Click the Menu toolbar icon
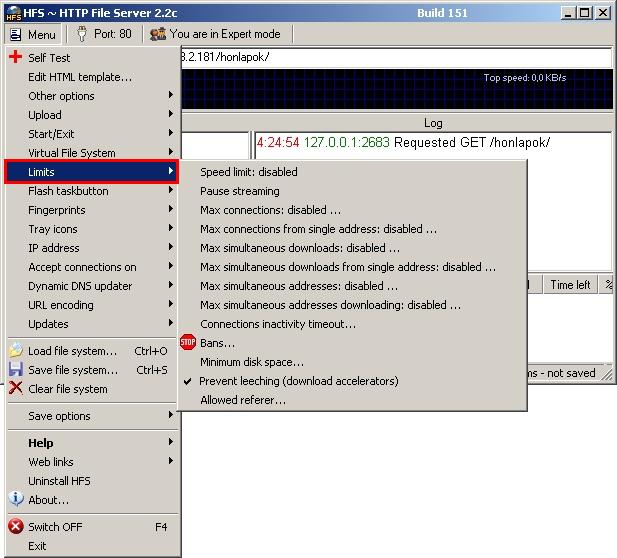Viewport: 617px width, 558px height. (16, 35)
